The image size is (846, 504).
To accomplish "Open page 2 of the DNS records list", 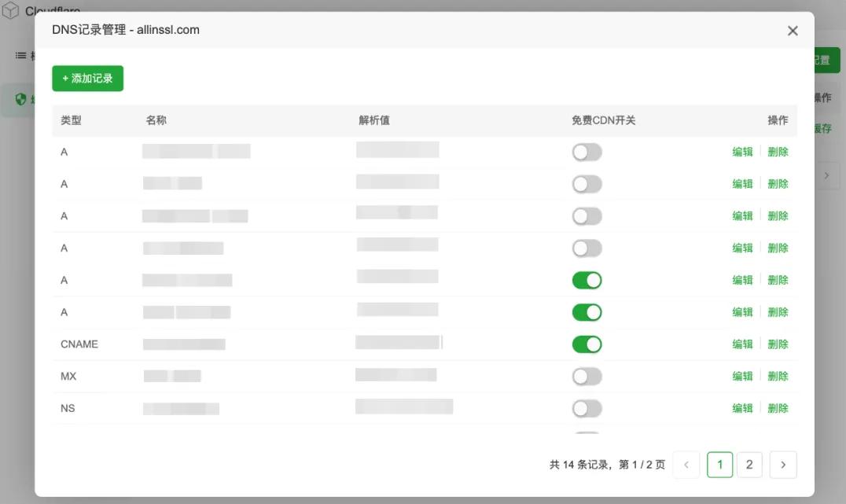I will click(749, 465).
